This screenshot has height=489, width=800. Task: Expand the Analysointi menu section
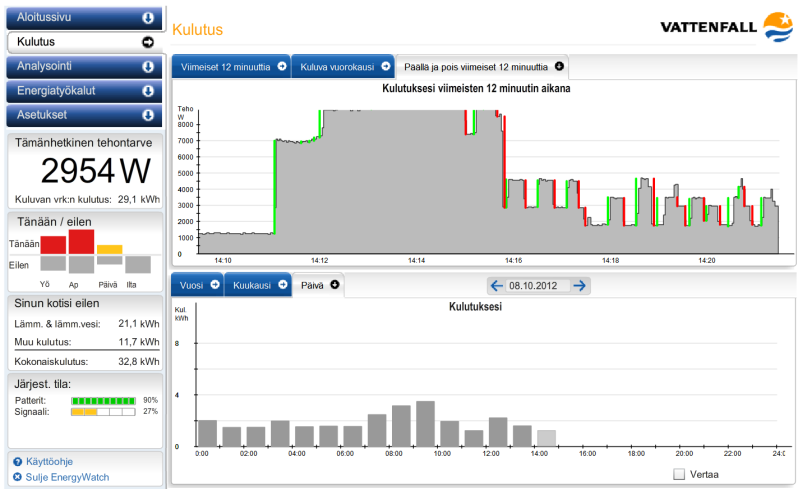click(148, 67)
